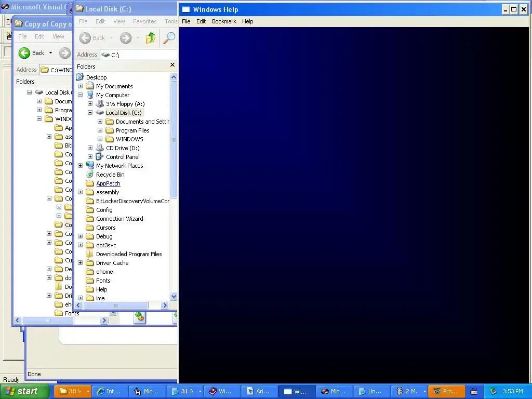Screen dimensions: 532x399
Task: Click the address field showing C:\
Action: (139, 55)
